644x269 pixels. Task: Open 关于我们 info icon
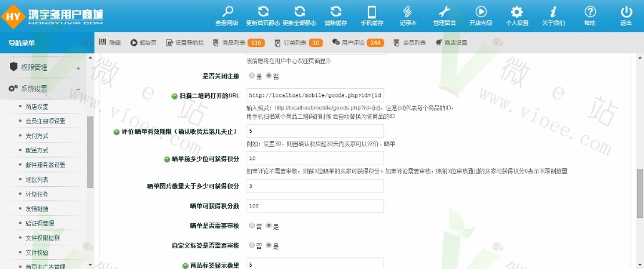point(553,11)
